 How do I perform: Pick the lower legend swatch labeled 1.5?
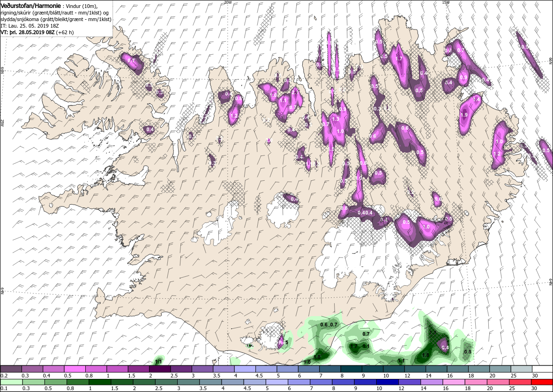122,382
